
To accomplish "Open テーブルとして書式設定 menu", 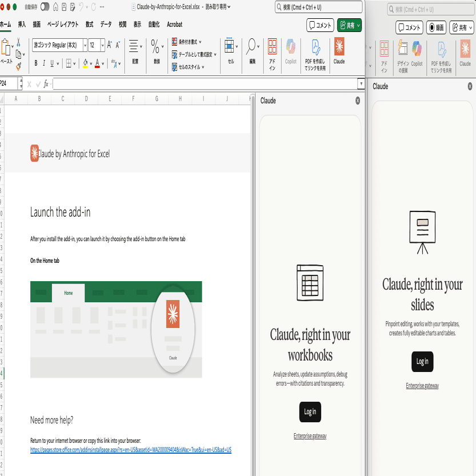I will point(194,54).
